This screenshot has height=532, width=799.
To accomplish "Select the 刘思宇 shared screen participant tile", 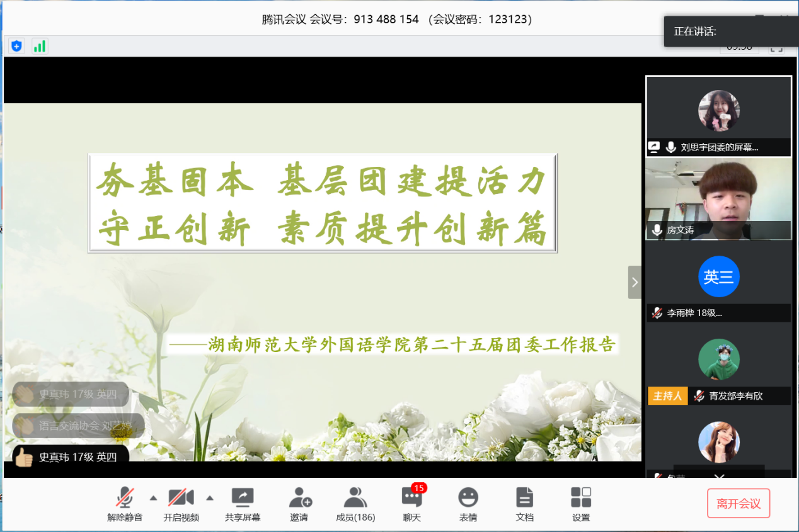I will click(x=718, y=116).
